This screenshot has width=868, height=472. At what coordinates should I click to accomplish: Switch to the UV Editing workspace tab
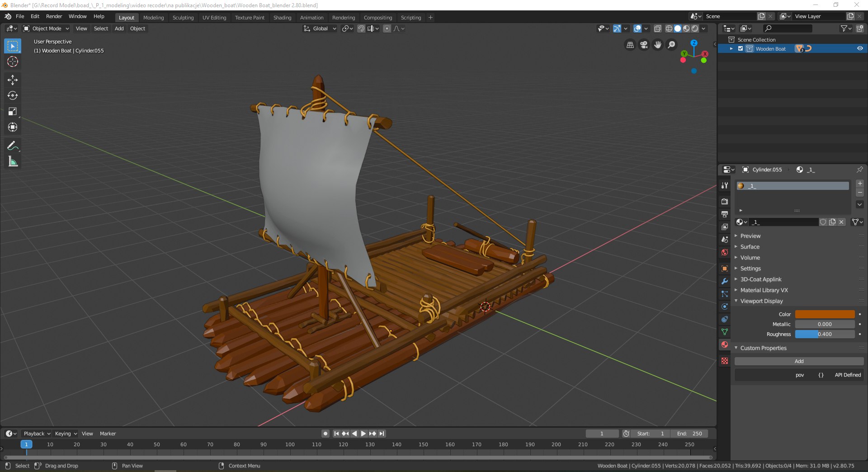click(214, 18)
